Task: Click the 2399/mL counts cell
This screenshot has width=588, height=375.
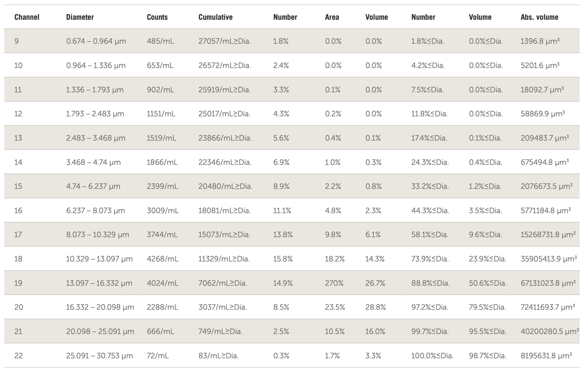Action: [x=162, y=186]
